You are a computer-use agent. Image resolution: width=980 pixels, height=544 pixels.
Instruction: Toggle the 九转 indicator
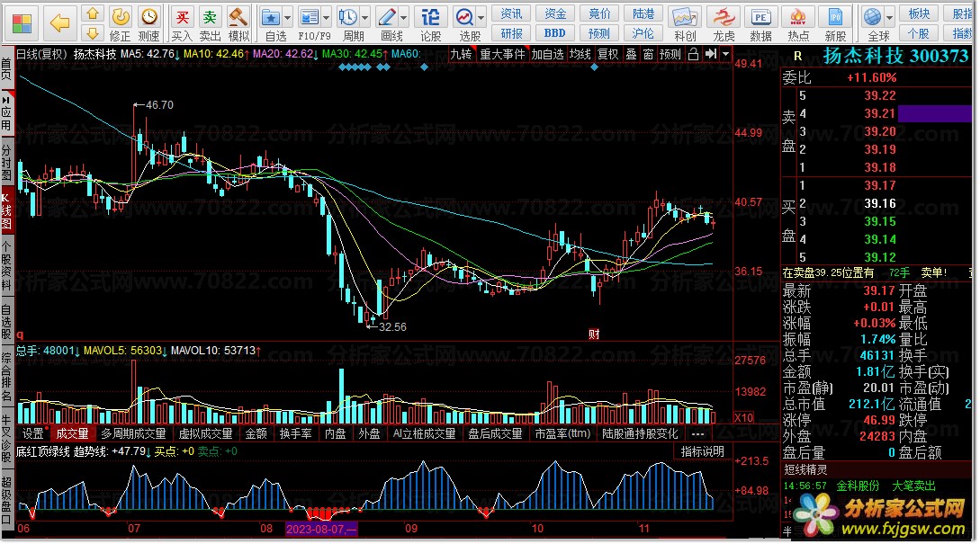point(462,54)
